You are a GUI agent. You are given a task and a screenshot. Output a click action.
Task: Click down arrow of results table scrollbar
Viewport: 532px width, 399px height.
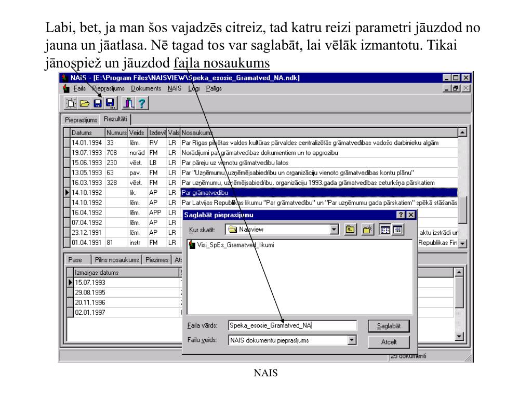coord(462,243)
